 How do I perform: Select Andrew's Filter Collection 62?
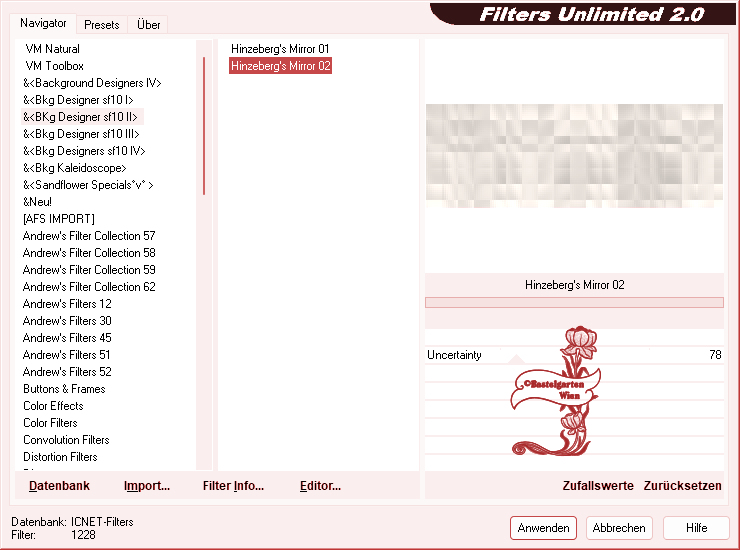pos(89,287)
